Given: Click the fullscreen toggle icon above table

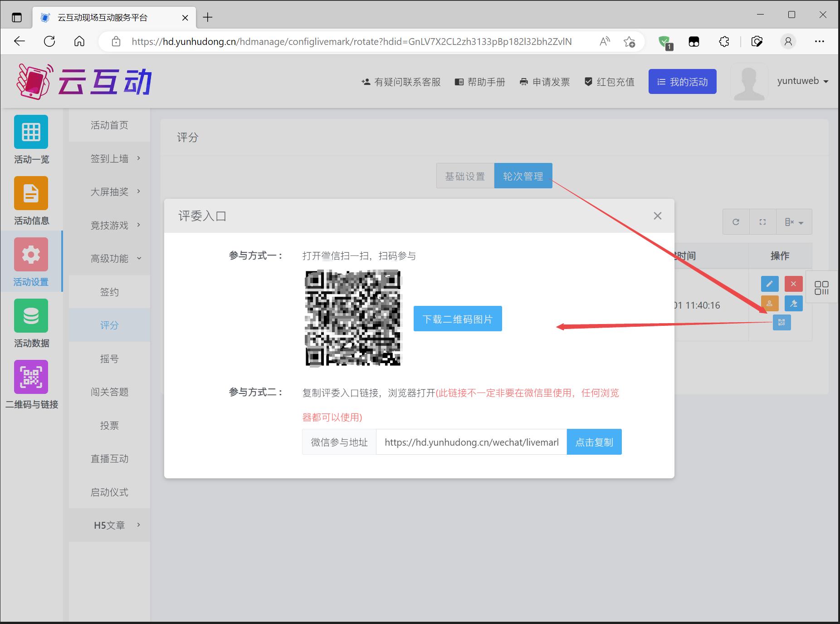Looking at the screenshot, I should (x=762, y=222).
